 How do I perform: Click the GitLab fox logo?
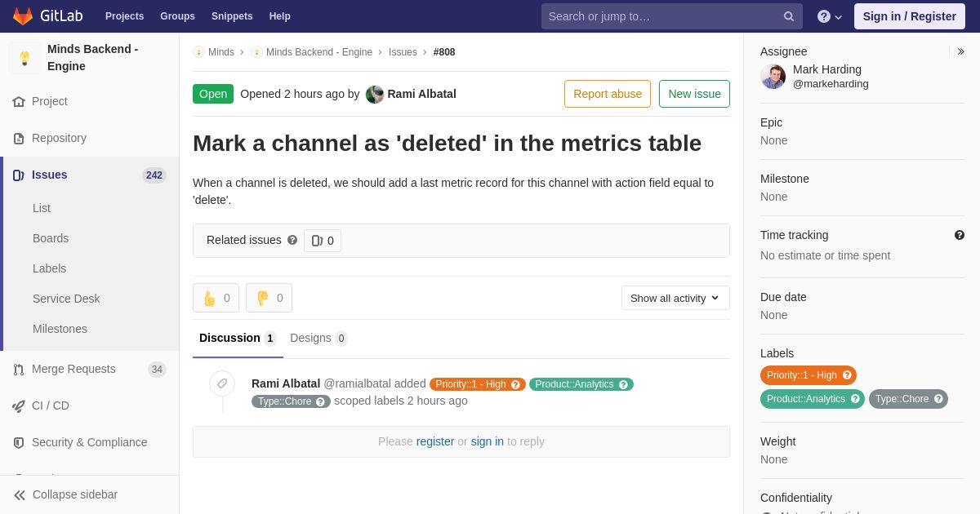point(22,16)
